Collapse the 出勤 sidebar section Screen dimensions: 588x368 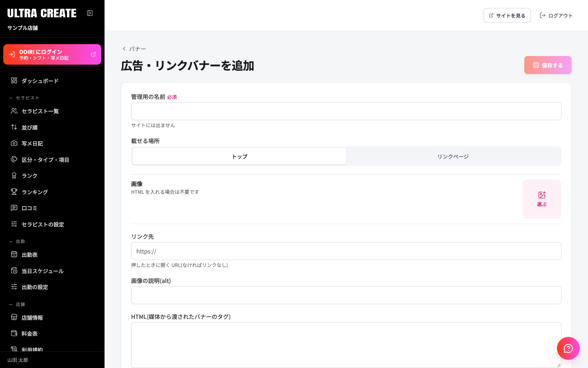click(x=17, y=241)
